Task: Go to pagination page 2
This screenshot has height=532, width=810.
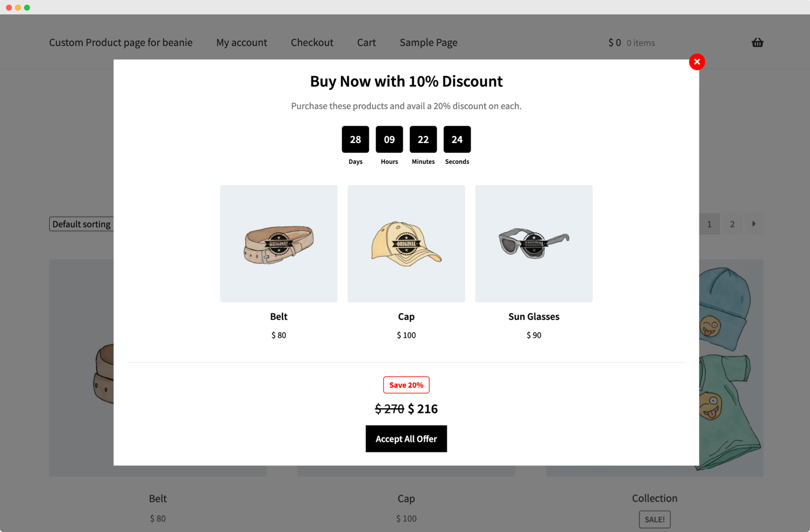Action: (x=732, y=224)
